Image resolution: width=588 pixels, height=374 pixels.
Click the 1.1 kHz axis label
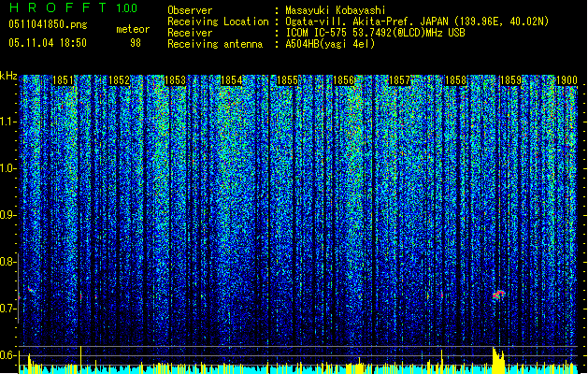[x=8, y=122]
